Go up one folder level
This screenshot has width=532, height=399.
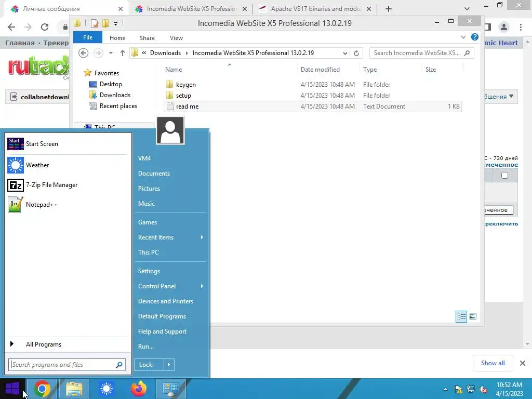pyautogui.click(x=123, y=53)
